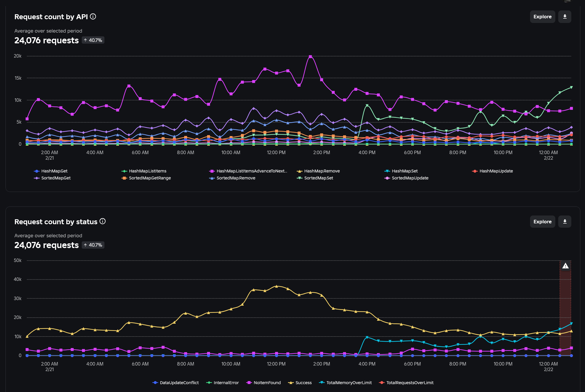The image size is (585, 392).
Task: Toggle NoItemFound status legend entry
Action: 264,383
